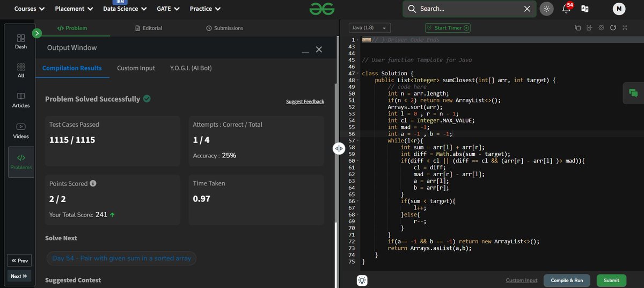The height and width of the screenshot is (288, 644).
Task: Click the Time Taken 0.97 value
Action: tap(202, 199)
